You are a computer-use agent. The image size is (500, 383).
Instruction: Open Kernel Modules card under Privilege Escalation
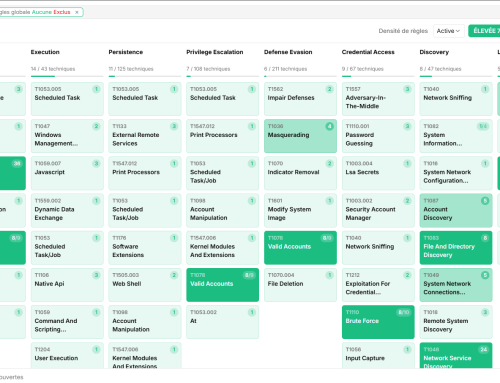(222, 248)
